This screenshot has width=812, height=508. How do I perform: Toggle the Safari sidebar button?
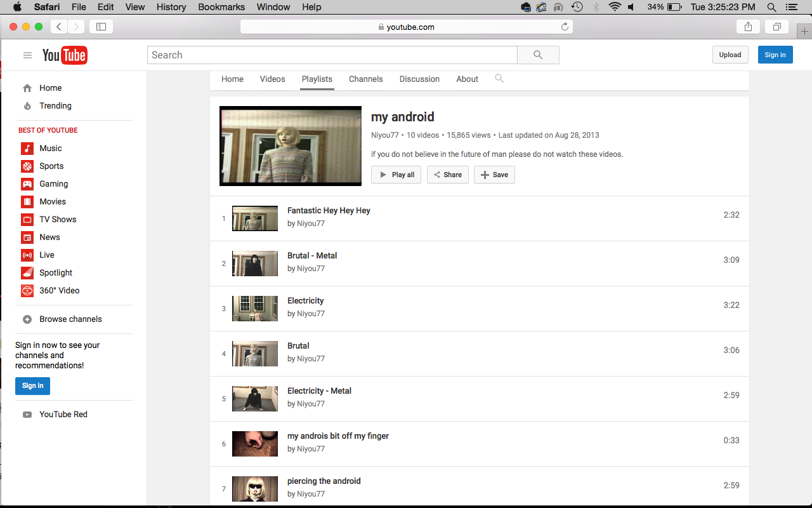[101, 27]
